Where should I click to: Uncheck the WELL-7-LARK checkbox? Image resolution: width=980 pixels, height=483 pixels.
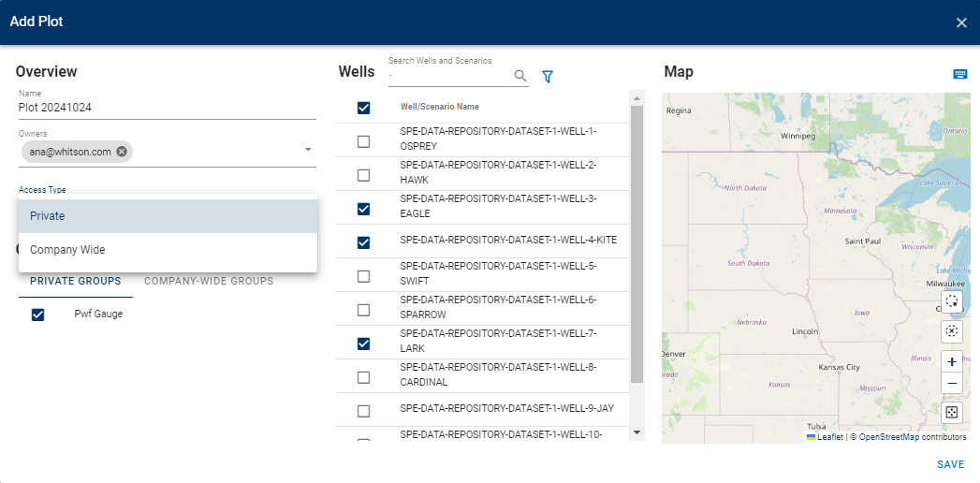pyautogui.click(x=363, y=344)
